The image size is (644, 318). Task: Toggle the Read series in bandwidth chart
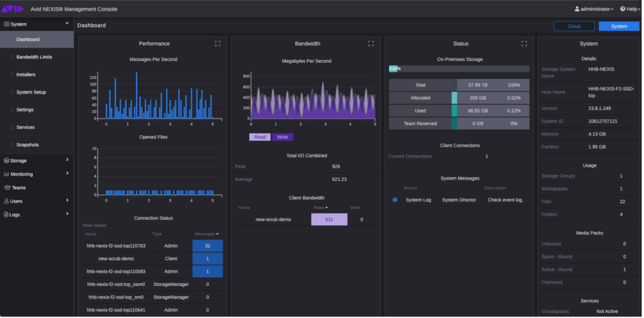pyautogui.click(x=259, y=137)
